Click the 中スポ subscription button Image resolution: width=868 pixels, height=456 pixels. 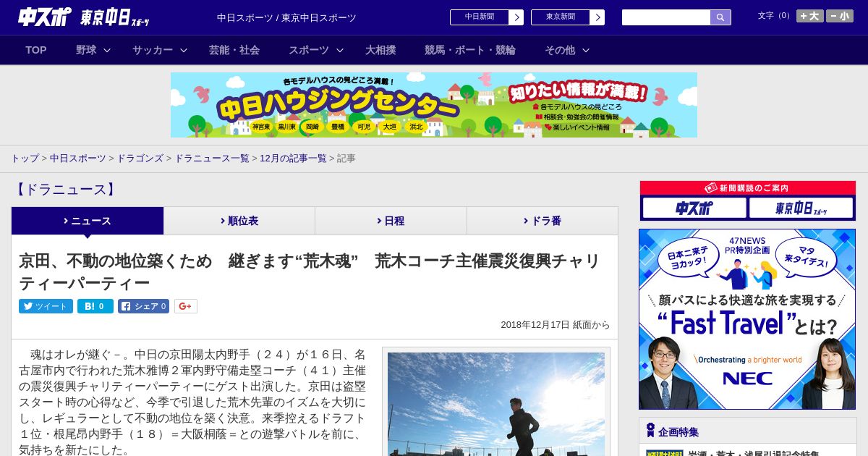point(694,208)
